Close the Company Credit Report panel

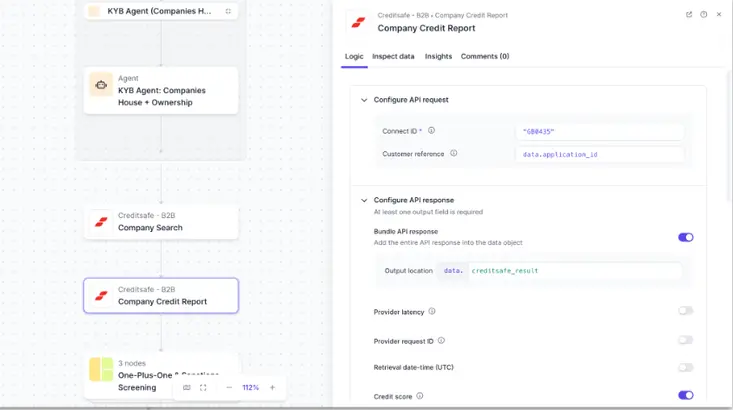(x=719, y=14)
